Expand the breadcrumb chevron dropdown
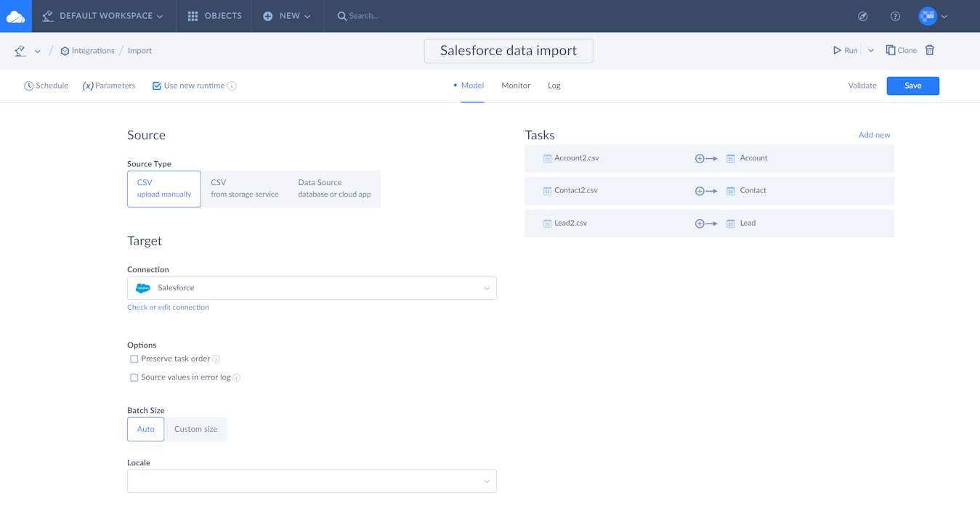This screenshot has height=532, width=980. point(38,52)
